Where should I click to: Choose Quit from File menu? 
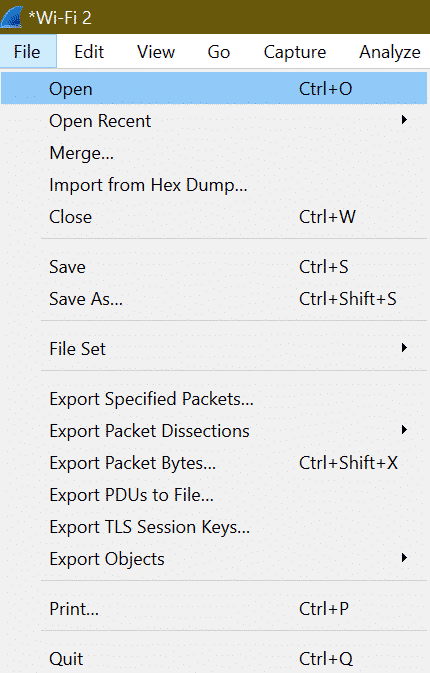[x=214, y=658]
